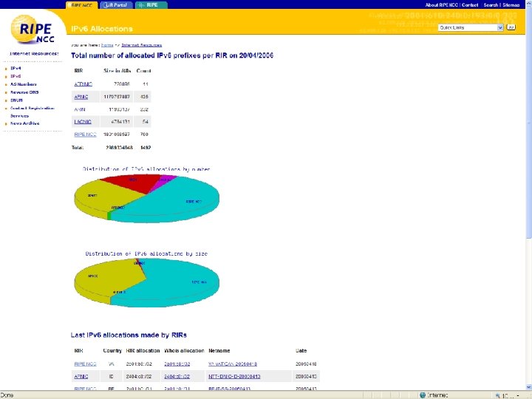The width and height of the screenshot is (532, 399).
Task: Open the LACNIC link in the prefix table
Action: 83,121
